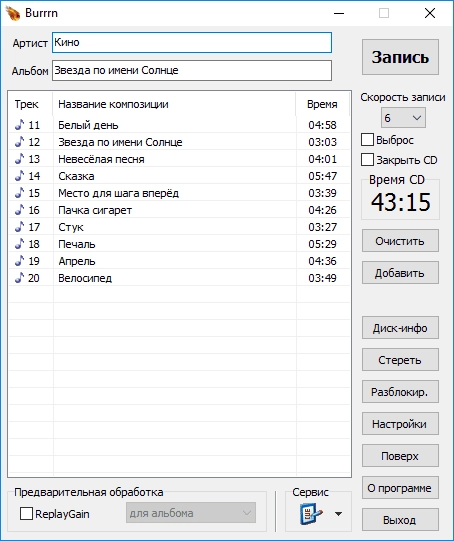Select the track 'Белый день'
The image size is (454, 541).
[x=88, y=125]
